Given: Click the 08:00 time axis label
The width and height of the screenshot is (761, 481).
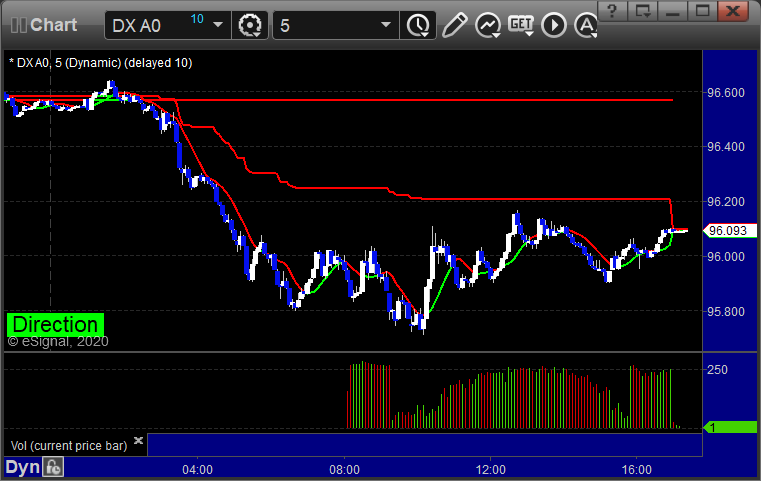Looking at the screenshot, I should pos(345,470).
